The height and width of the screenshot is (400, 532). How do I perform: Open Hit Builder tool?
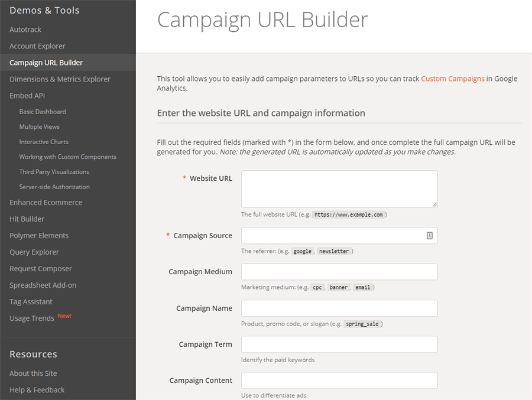click(27, 219)
